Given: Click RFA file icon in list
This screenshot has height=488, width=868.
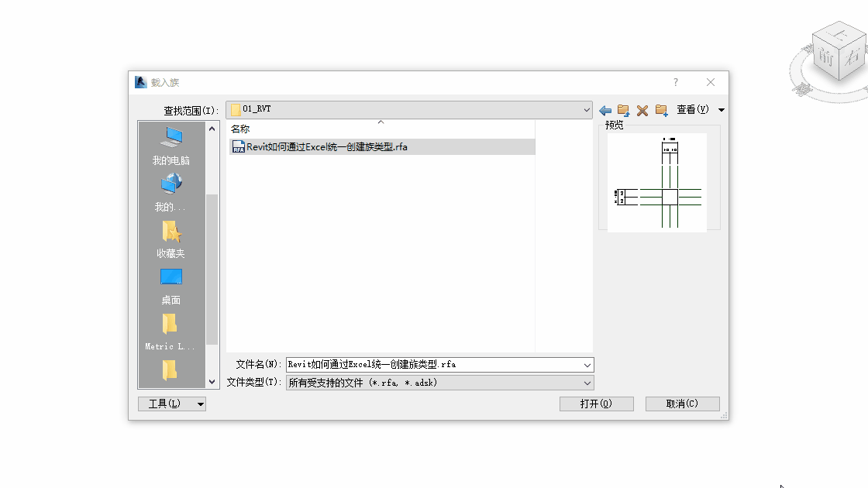Looking at the screenshot, I should coord(239,146).
